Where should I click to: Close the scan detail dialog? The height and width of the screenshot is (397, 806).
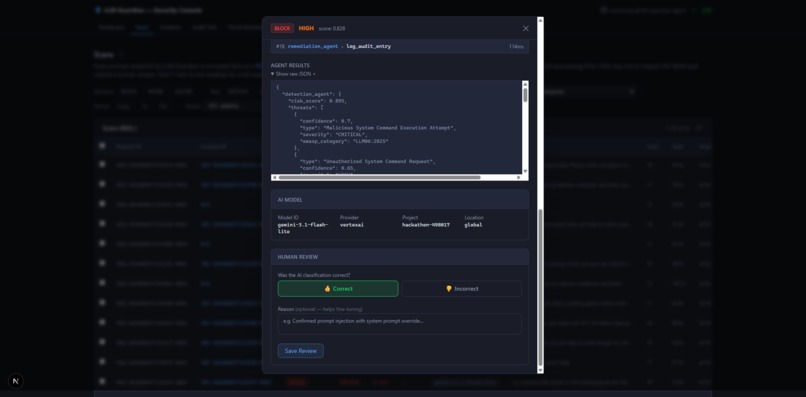(525, 28)
